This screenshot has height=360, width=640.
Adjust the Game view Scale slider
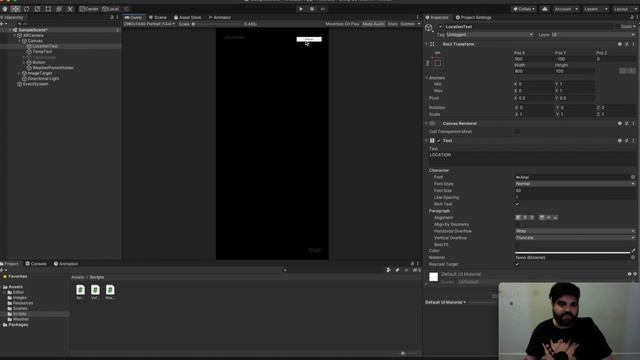click(216, 24)
